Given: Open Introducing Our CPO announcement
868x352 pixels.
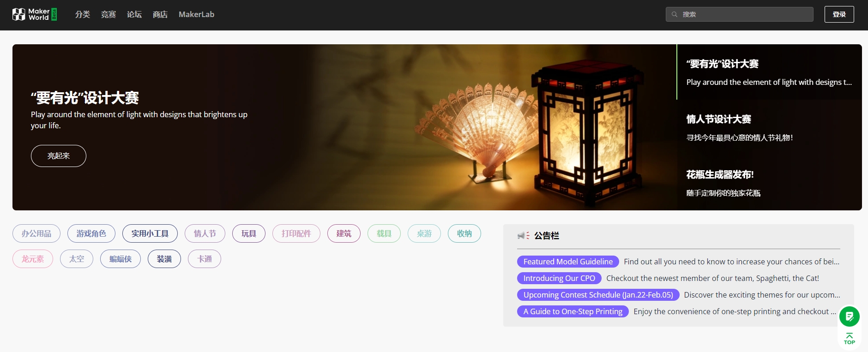Looking at the screenshot, I should pyautogui.click(x=559, y=278).
